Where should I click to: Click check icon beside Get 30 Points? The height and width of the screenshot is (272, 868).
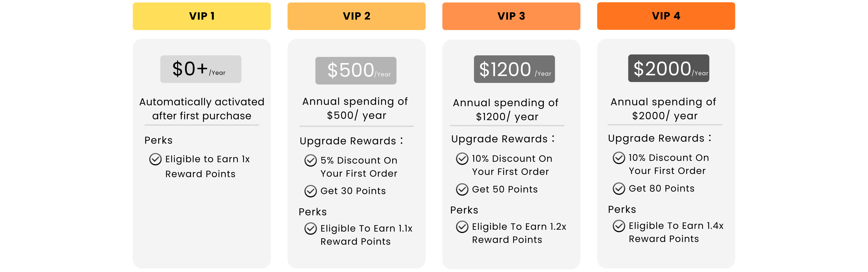pos(310,191)
